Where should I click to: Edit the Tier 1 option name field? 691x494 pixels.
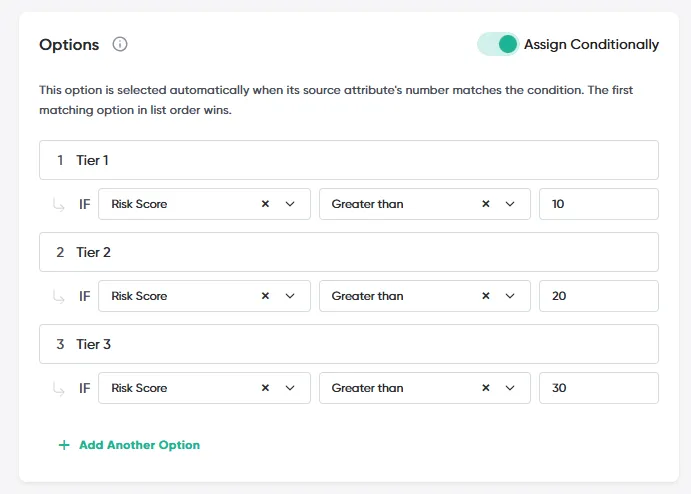tap(349, 160)
